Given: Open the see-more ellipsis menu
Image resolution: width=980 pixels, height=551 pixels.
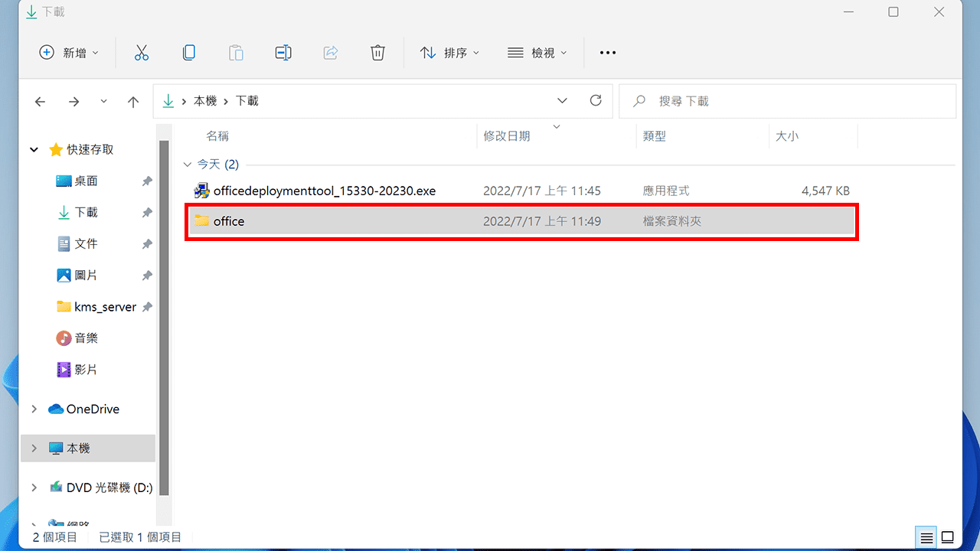Looking at the screenshot, I should point(608,52).
